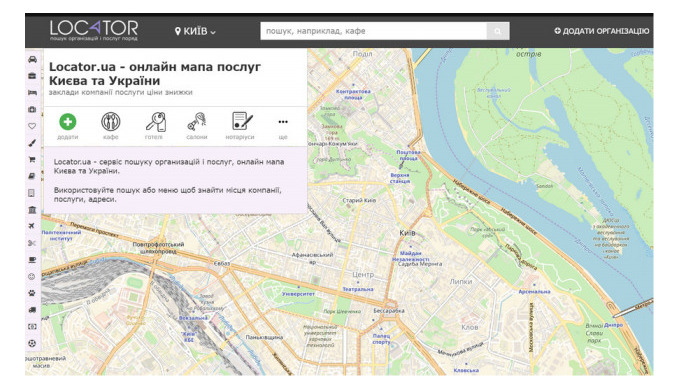Open the scissors category icon
680x390 pixels.
click(32, 243)
